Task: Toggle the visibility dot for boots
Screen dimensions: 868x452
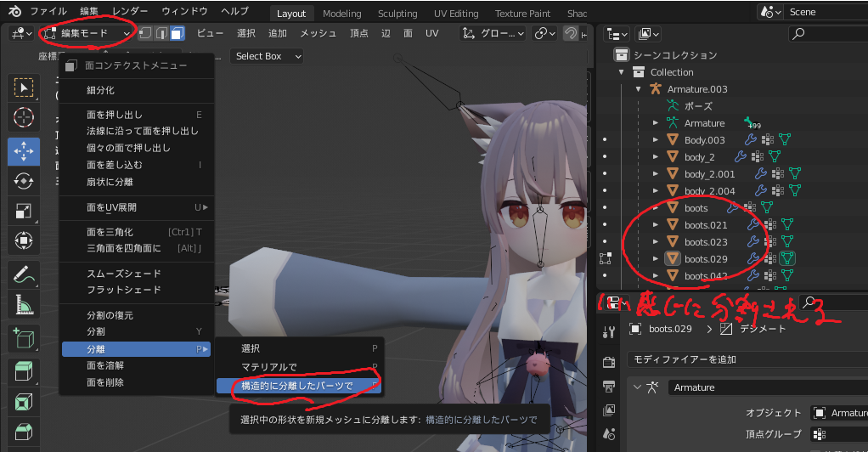Action: click(x=605, y=207)
